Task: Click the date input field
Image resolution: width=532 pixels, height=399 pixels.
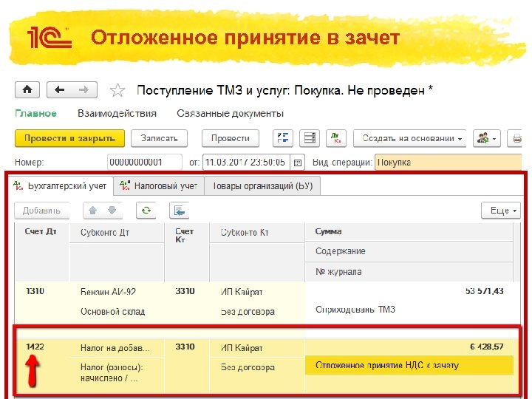Action: point(246,162)
